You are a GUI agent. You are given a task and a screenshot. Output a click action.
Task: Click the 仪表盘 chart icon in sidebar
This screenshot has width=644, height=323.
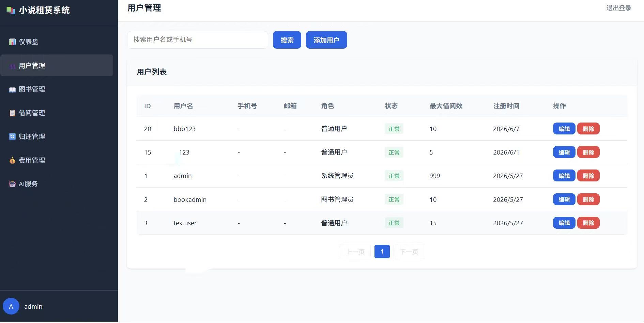(x=12, y=42)
